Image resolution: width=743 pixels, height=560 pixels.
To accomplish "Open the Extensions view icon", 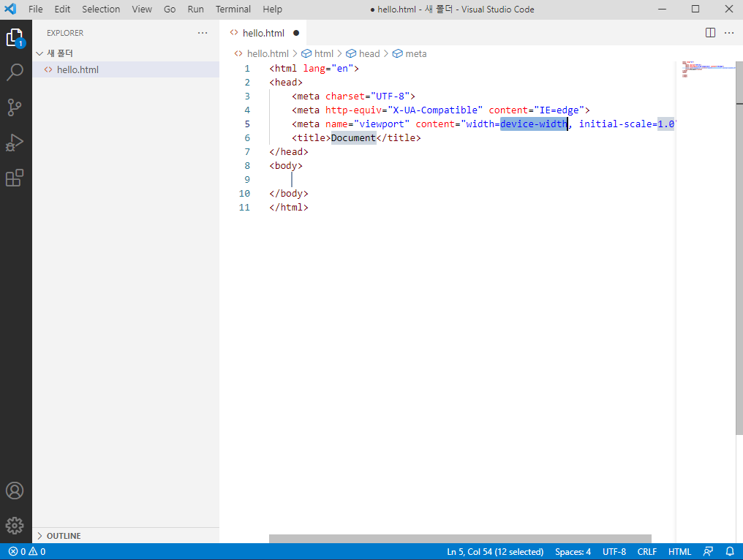I will point(15,178).
